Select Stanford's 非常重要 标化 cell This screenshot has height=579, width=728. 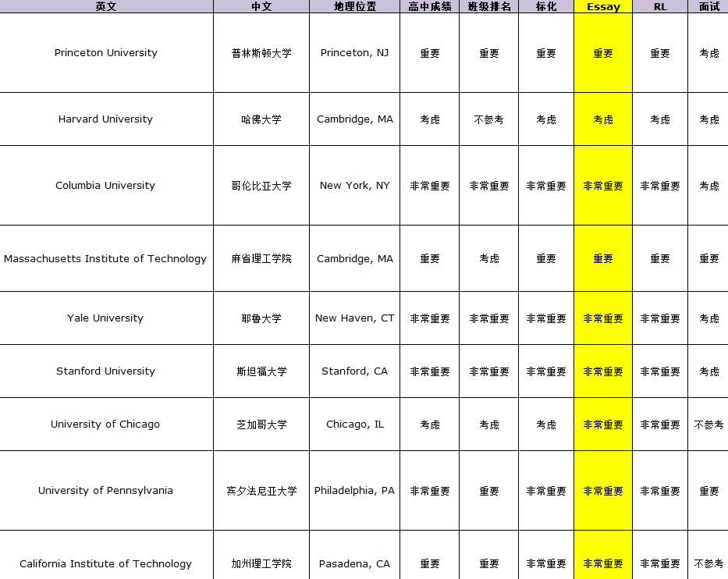click(x=546, y=371)
